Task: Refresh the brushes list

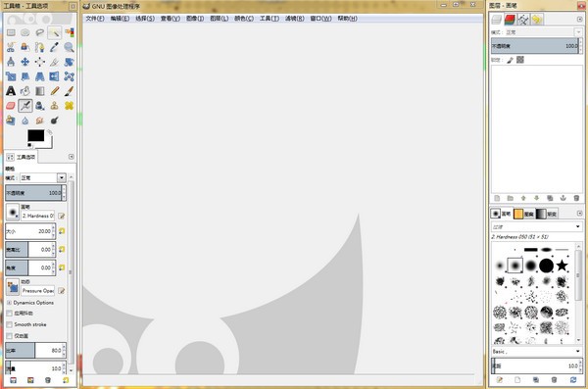Action: pos(573,380)
